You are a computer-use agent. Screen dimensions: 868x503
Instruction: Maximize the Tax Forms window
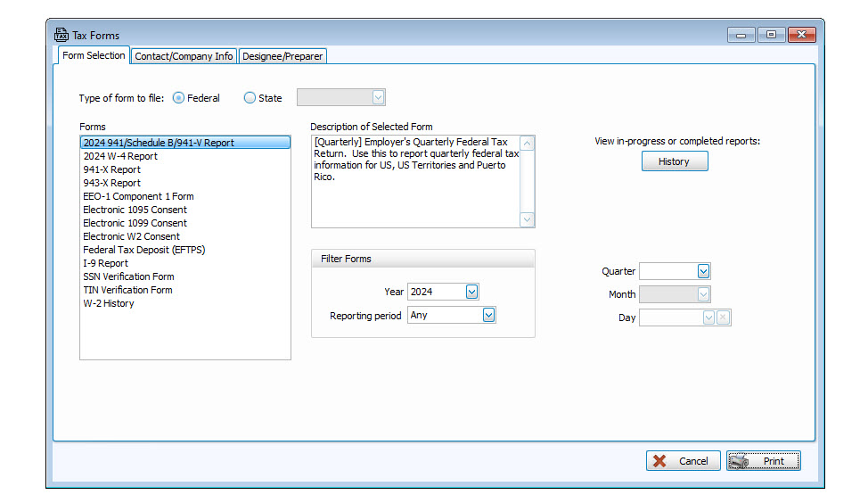(771, 35)
